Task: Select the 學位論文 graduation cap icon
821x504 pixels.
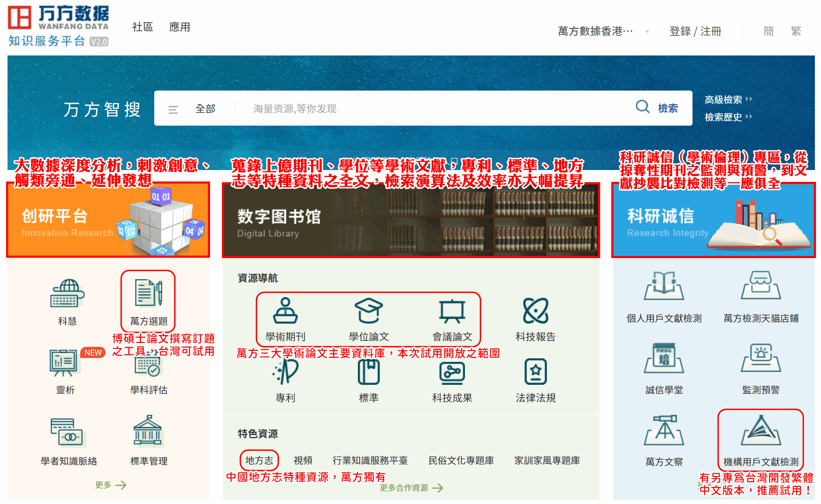Action: coord(369,311)
